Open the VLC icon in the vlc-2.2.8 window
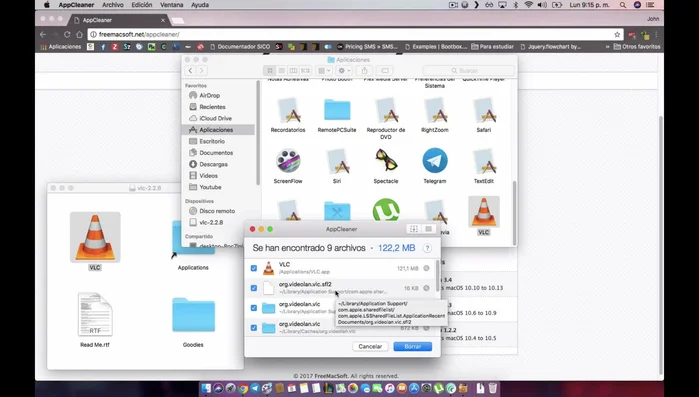The height and width of the screenshot is (397, 699). [95, 237]
